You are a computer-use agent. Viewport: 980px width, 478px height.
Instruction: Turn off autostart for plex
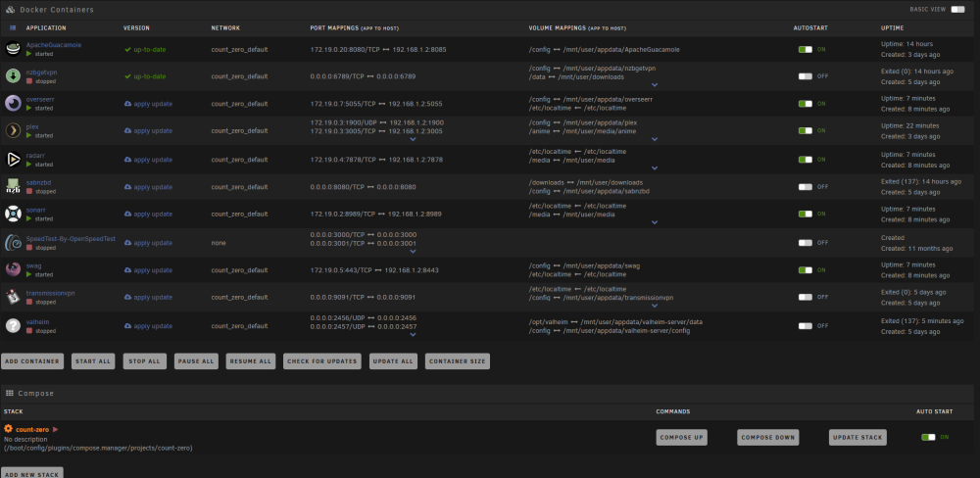(x=805, y=130)
